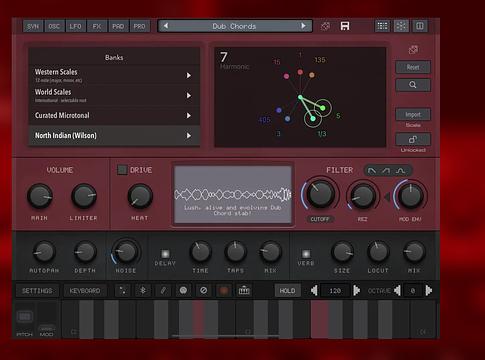Image resolution: width=485 pixels, height=360 pixels.
Task: Go to the next preset arrow
Action: click(303, 26)
